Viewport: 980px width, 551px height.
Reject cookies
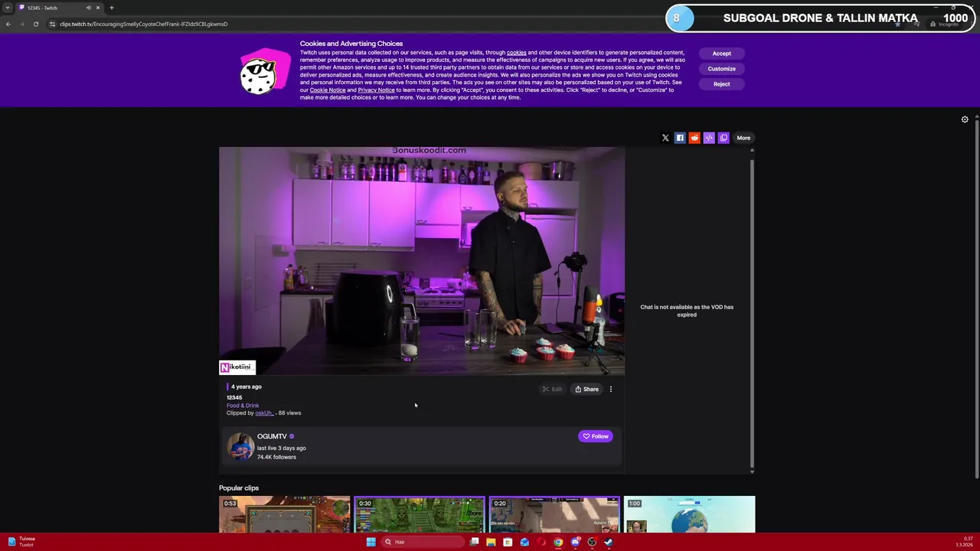pyautogui.click(x=721, y=84)
